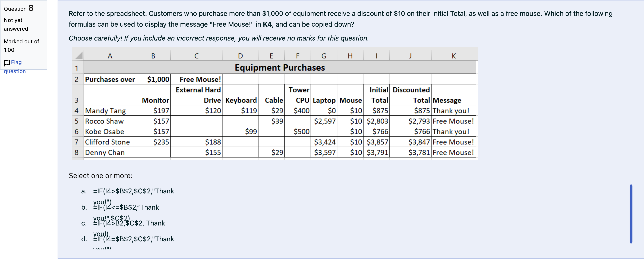Click cell B2 showing $1,000
This screenshot has height=266, width=644.
click(153, 79)
